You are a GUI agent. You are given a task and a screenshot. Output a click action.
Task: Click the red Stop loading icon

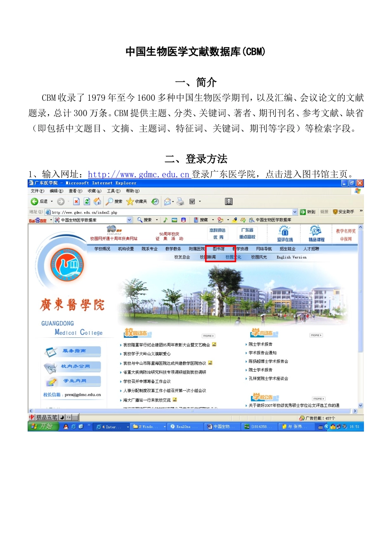point(76,202)
